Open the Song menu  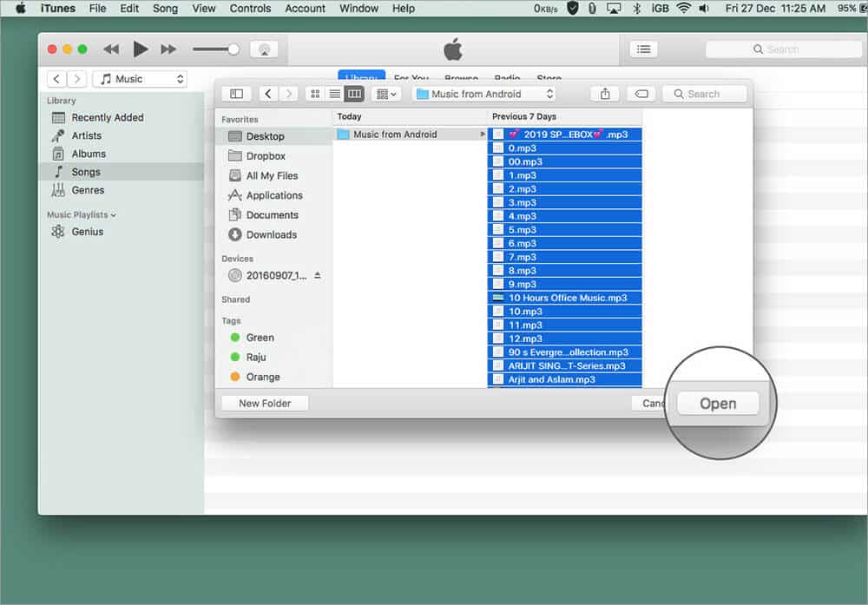(x=165, y=9)
